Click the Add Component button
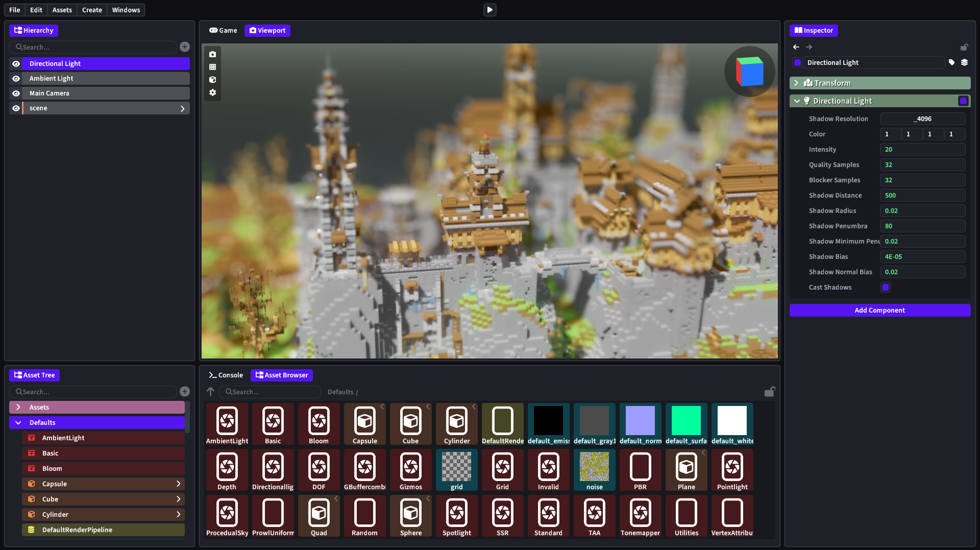 point(879,310)
